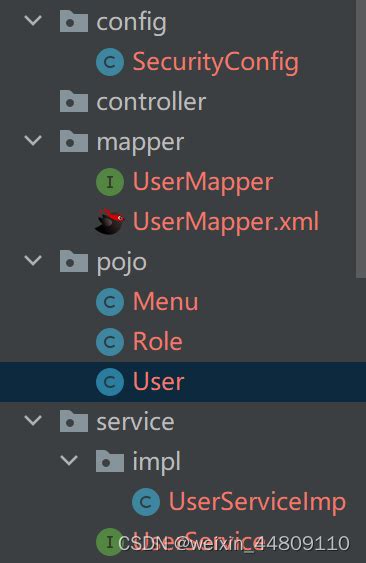
Task: Click the SecurityConfig class icon
Action: coord(110,62)
